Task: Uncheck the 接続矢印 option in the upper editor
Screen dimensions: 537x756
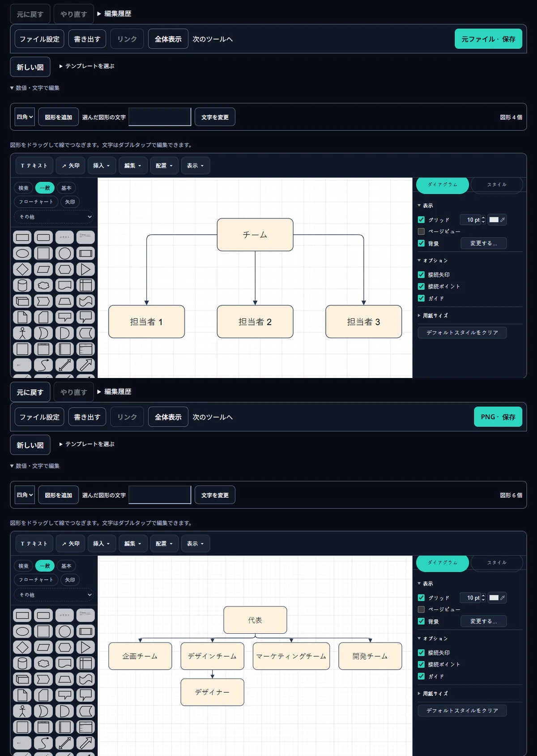Action: pos(421,275)
